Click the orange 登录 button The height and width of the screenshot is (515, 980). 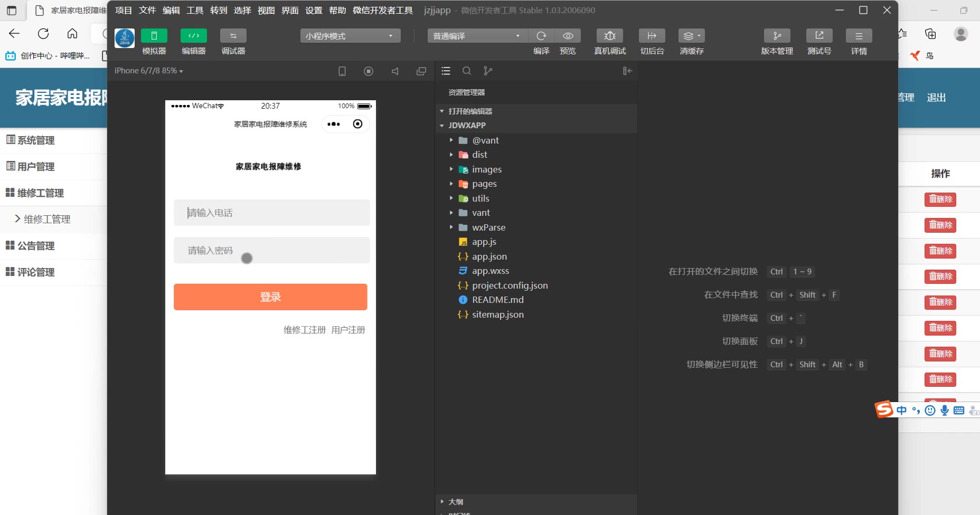(x=270, y=297)
